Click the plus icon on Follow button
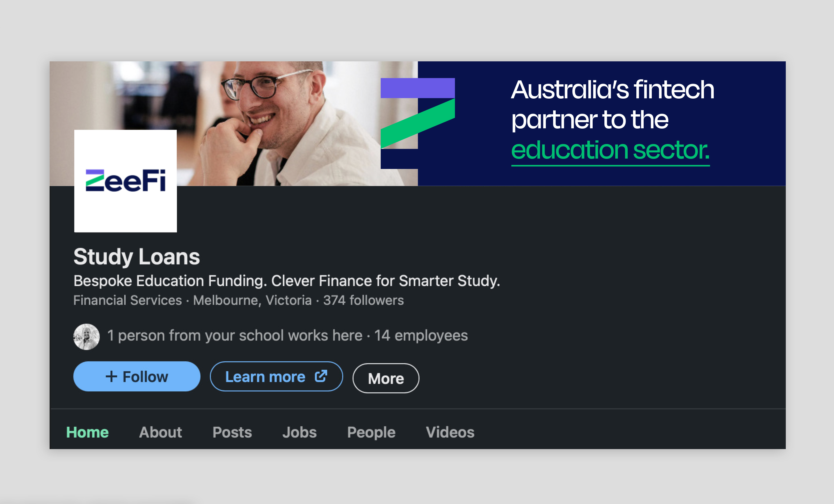The height and width of the screenshot is (504, 834). [111, 377]
